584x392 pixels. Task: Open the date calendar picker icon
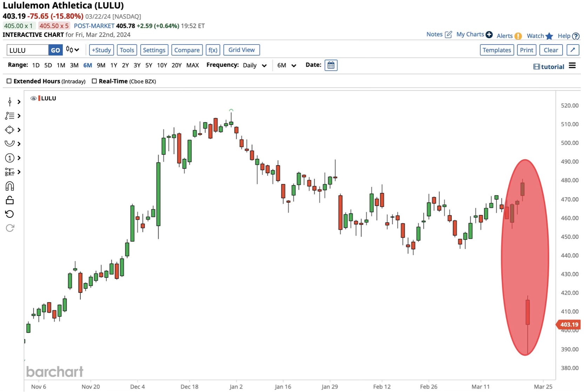331,65
